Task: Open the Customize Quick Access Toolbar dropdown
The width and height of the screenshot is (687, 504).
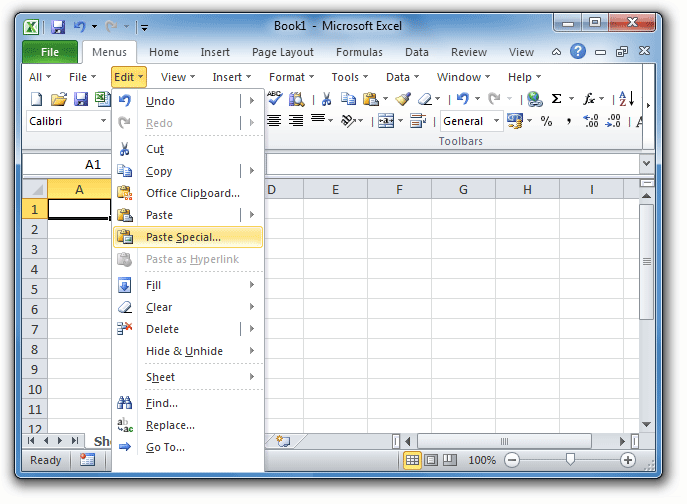Action: coord(144,28)
